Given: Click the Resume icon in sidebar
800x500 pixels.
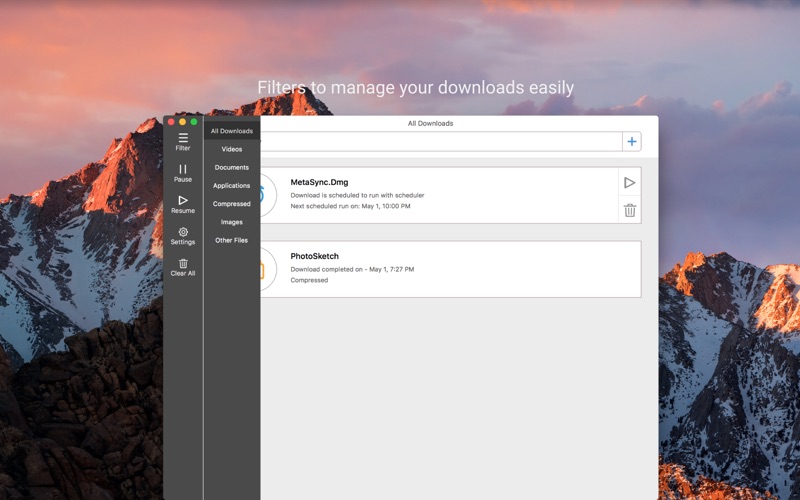Looking at the screenshot, I should click(x=183, y=204).
